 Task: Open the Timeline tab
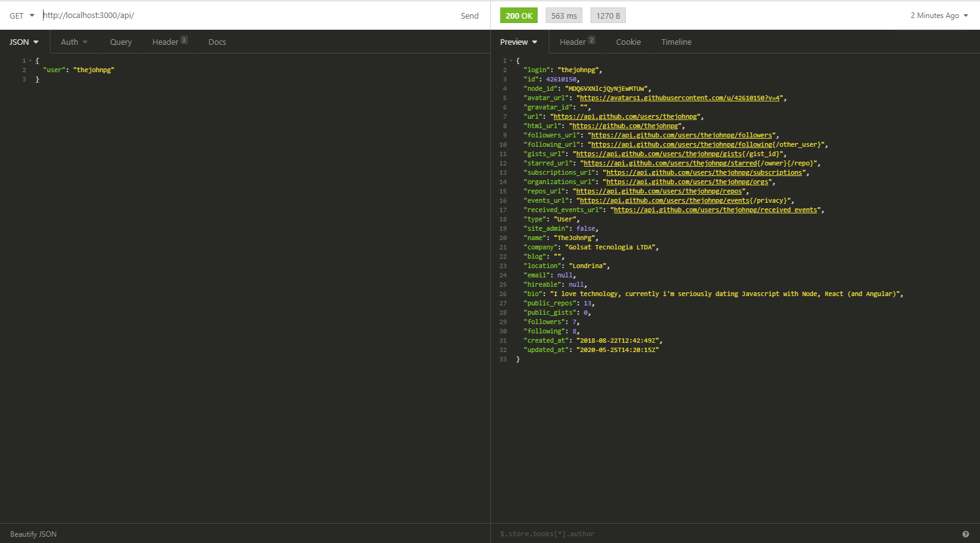(x=676, y=42)
